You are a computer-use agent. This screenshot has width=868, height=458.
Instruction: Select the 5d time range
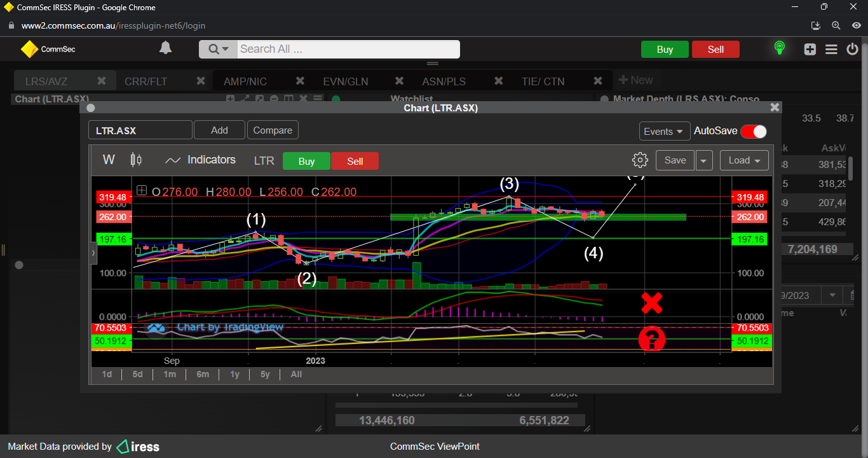click(x=137, y=374)
